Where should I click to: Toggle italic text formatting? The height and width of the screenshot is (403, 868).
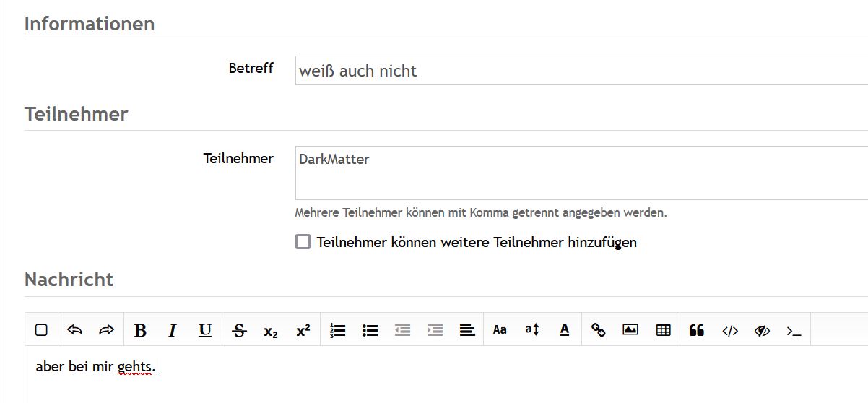pyautogui.click(x=173, y=330)
